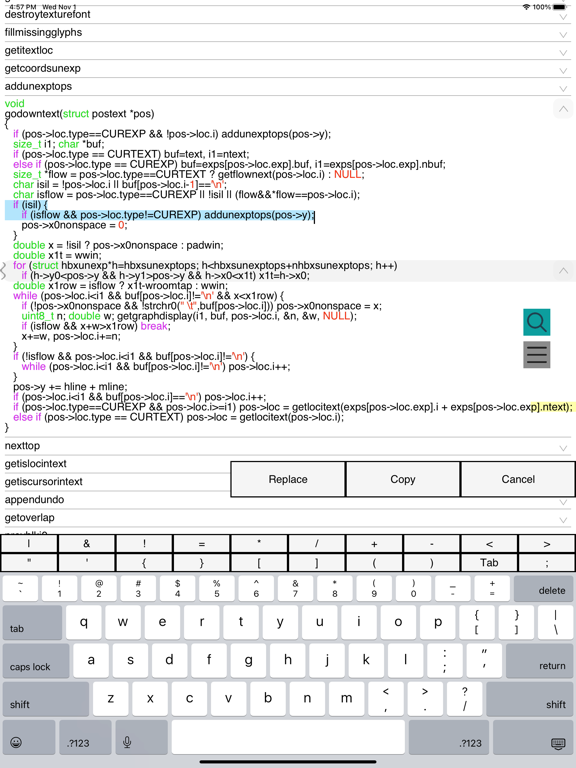Viewport: 576px width, 768px height.
Task: Select the getislocintext function row
Action: (x=117, y=464)
